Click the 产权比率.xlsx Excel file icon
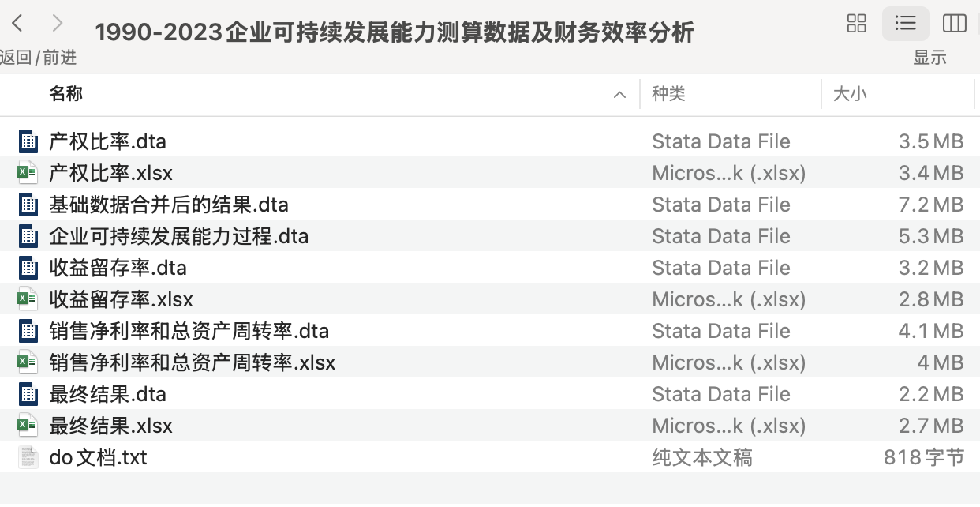The image size is (980, 507). pos(28,173)
